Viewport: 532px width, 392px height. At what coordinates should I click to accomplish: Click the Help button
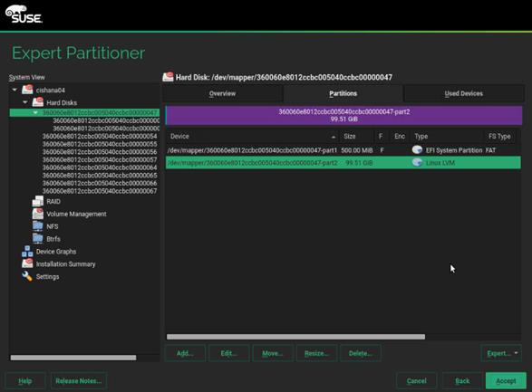tap(25, 381)
